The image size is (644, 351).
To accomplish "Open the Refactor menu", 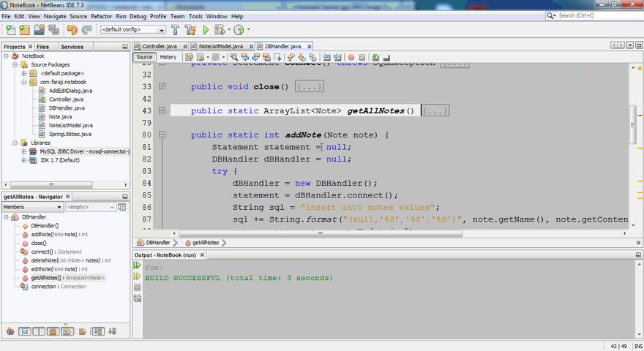I will [101, 16].
